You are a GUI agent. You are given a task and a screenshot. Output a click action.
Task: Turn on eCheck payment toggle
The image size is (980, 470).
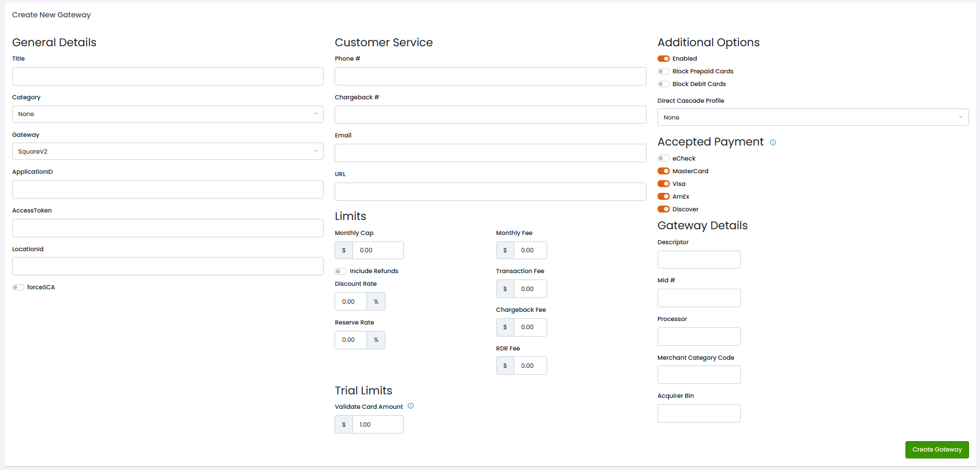click(x=663, y=159)
